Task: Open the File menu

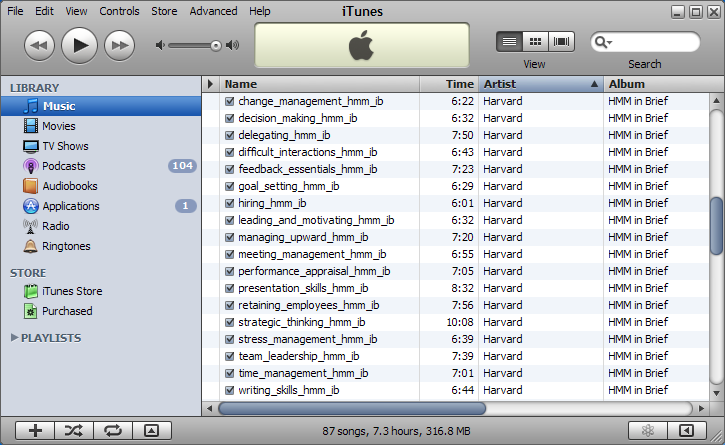Action: click(x=15, y=11)
